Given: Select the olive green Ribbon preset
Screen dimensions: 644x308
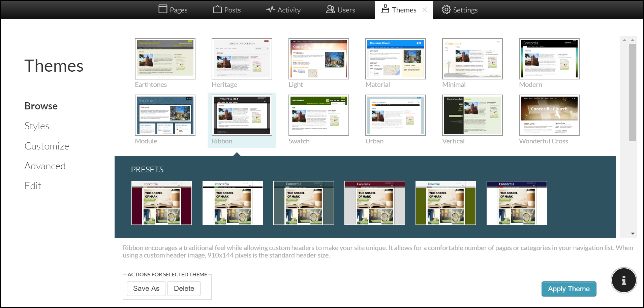Looking at the screenshot, I should [x=446, y=203].
